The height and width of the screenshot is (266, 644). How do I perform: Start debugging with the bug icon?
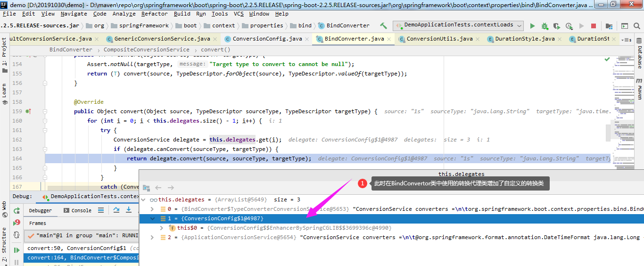click(x=545, y=26)
